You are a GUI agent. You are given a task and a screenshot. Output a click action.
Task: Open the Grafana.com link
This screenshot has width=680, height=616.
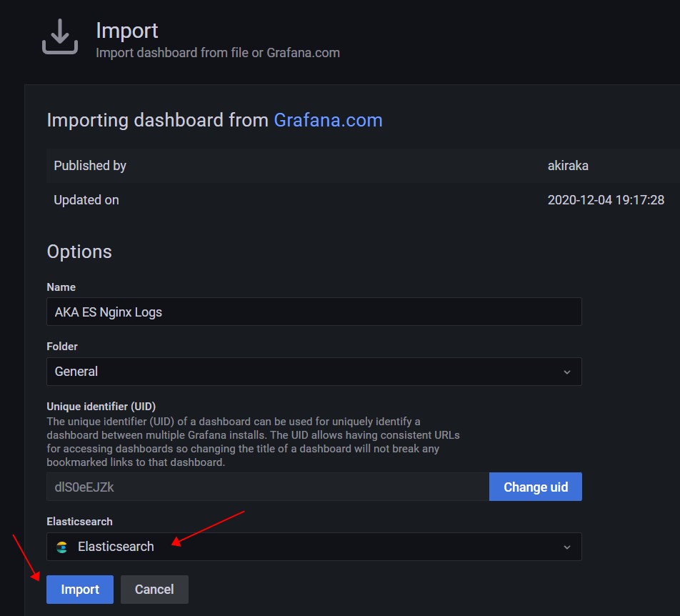point(328,120)
